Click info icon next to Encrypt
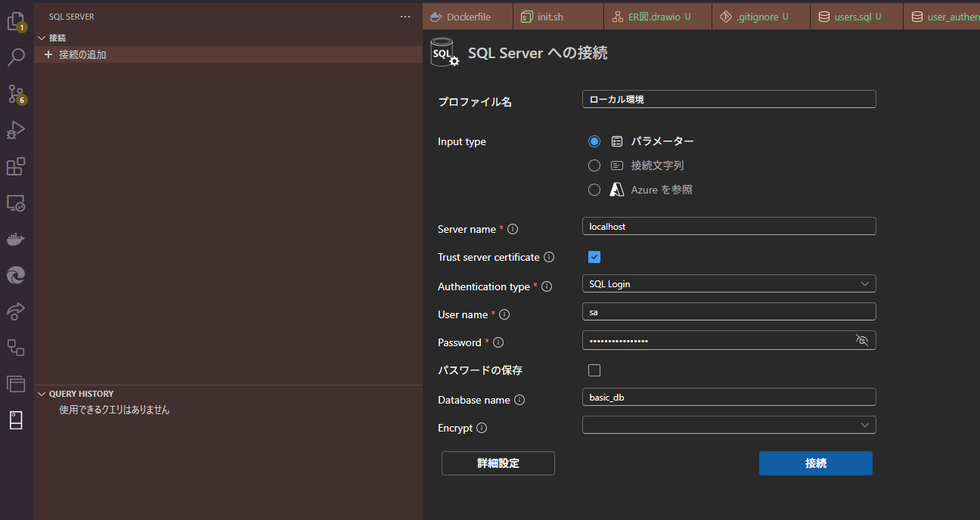This screenshot has width=980, height=520. 482,428
